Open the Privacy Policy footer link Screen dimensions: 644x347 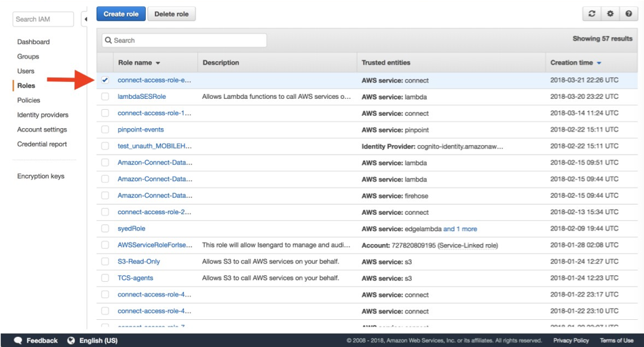[x=571, y=340]
